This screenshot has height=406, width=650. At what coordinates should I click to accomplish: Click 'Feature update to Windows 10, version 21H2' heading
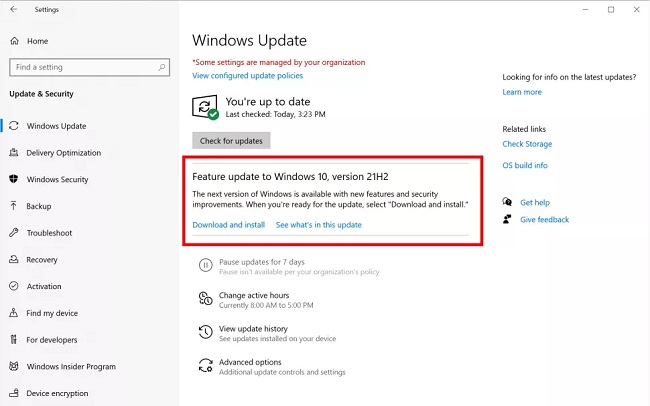pos(290,177)
